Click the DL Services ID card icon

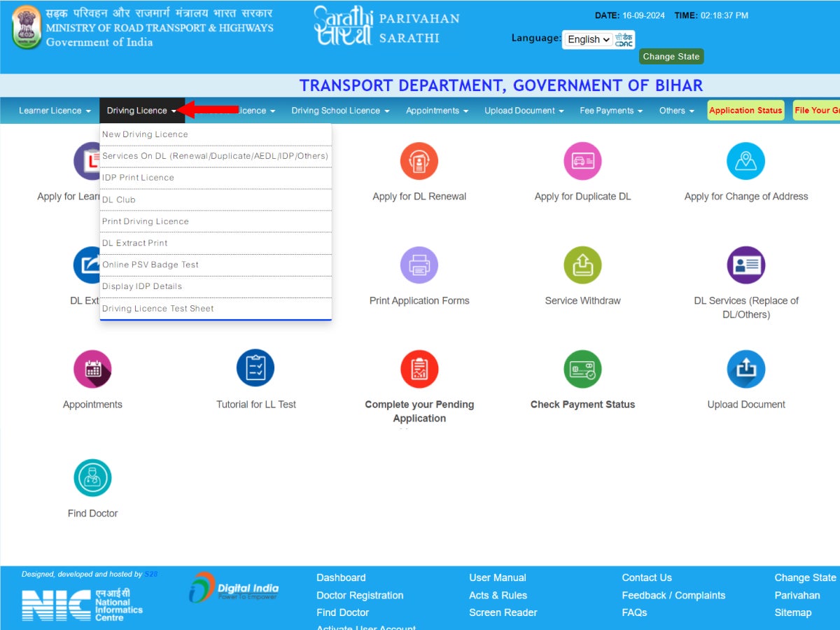click(745, 265)
